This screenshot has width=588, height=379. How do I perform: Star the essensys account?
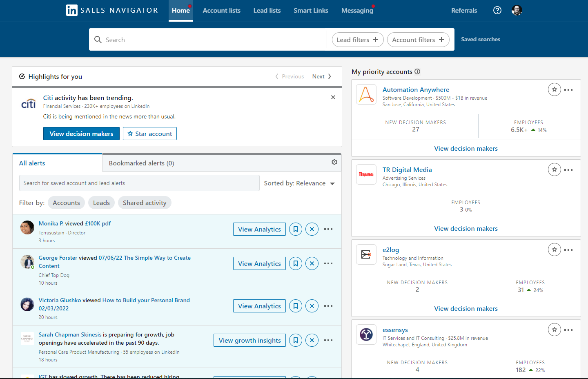[555, 330]
